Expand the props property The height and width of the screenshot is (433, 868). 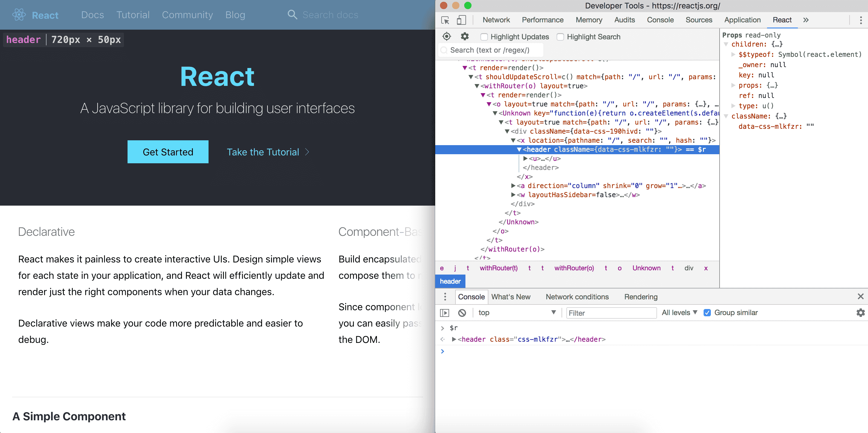(733, 85)
